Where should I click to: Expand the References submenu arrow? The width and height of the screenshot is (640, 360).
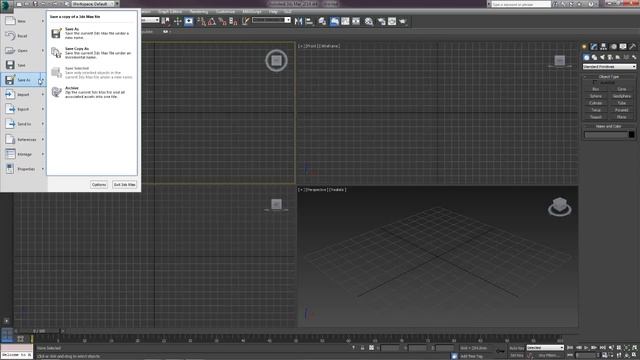point(42,140)
